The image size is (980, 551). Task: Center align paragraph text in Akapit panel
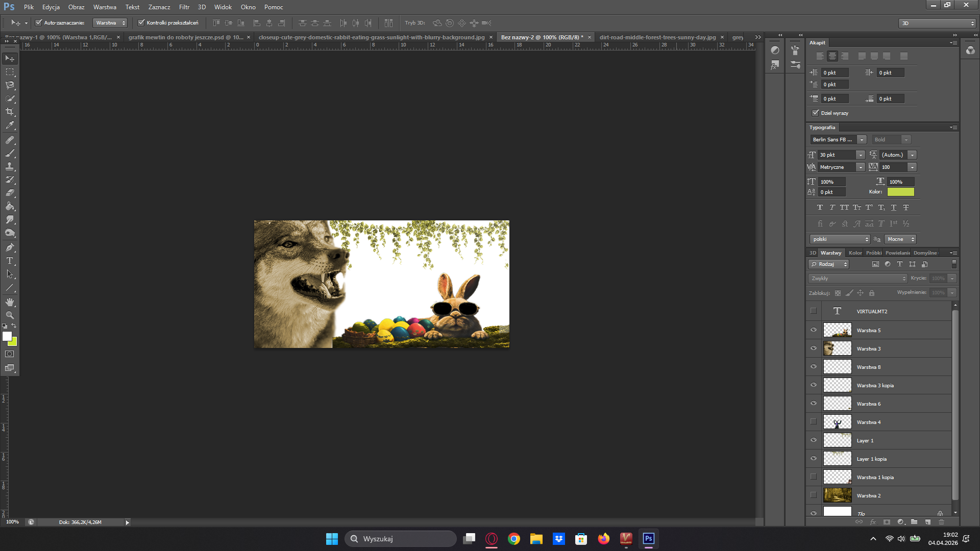(x=832, y=56)
